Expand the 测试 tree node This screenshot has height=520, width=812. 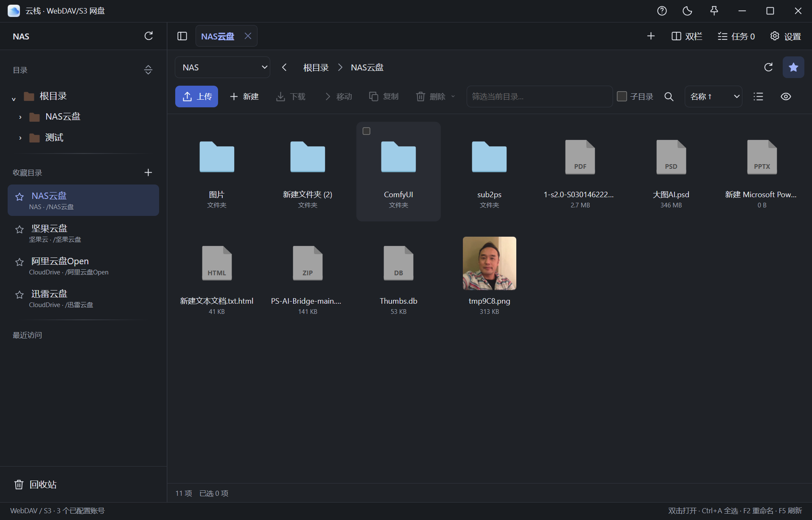[x=20, y=138]
